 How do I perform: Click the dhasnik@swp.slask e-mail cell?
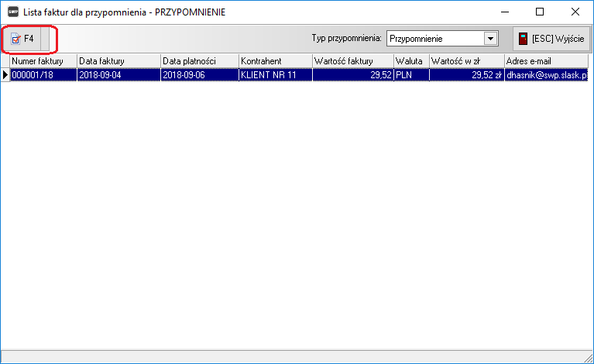pyautogui.click(x=547, y=75)
